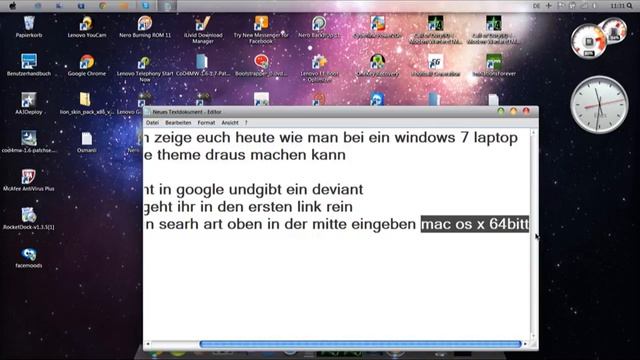Click the word "deviant" in the Editor
Image resolution: width=640 pixels, height=360 pixels.
[x=338, y=189]
